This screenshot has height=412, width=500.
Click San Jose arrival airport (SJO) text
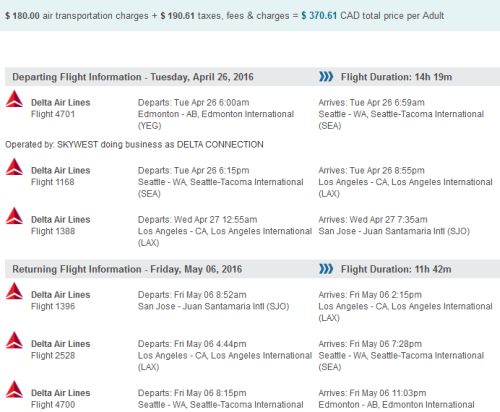tap(394, 231)
